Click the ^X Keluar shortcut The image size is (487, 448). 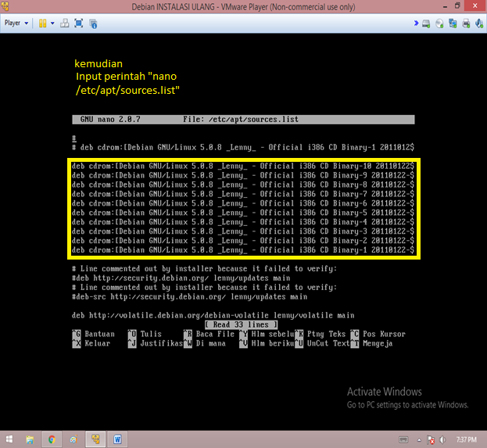[x=91, y=343]
